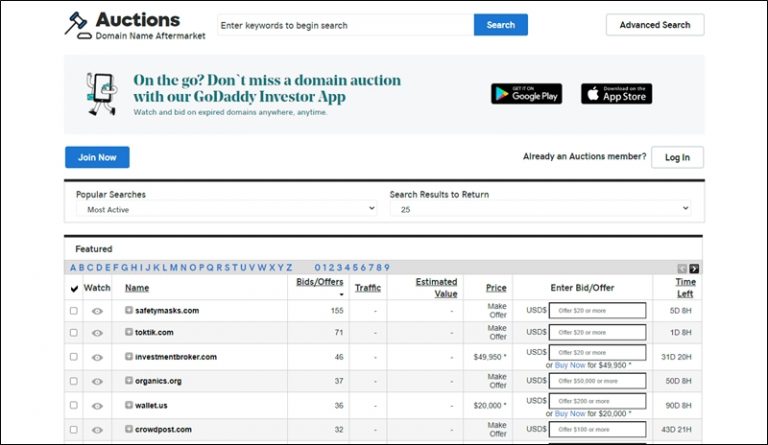Expand details for wallet.us with plus icon
Screen dimensions: 768x445
click(129, 406)
